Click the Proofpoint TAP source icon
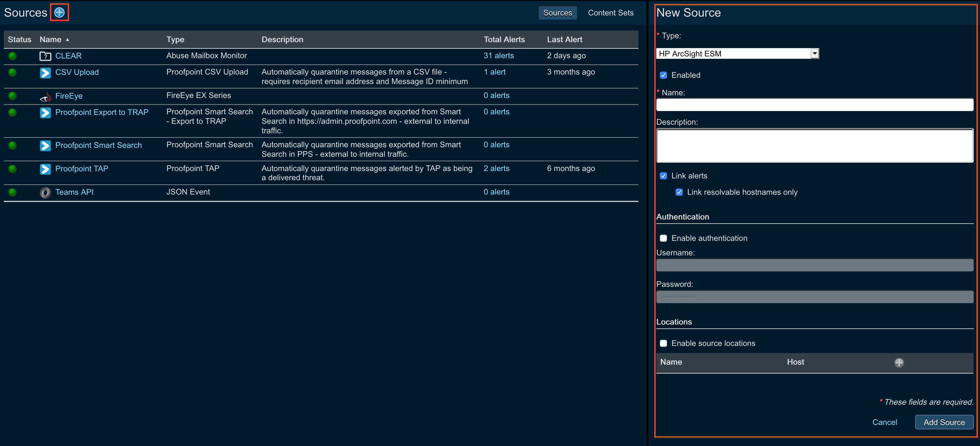Screen dimensions: 980x446 (45, 169)
